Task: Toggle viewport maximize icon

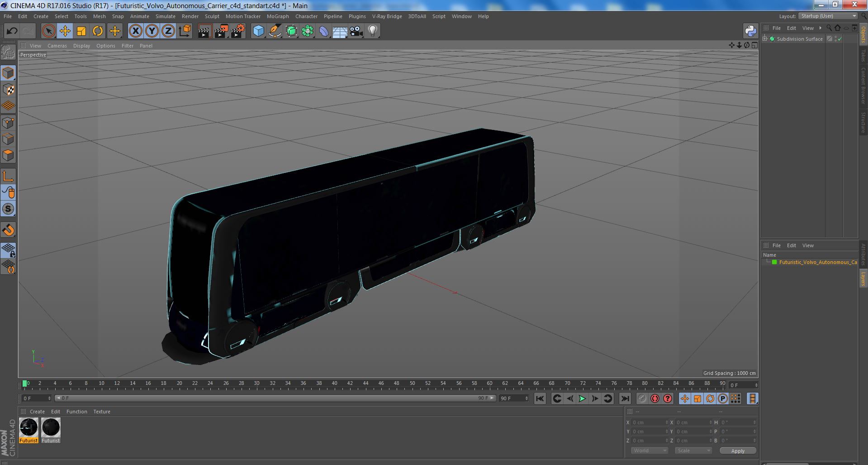Action: click(754, 45)
